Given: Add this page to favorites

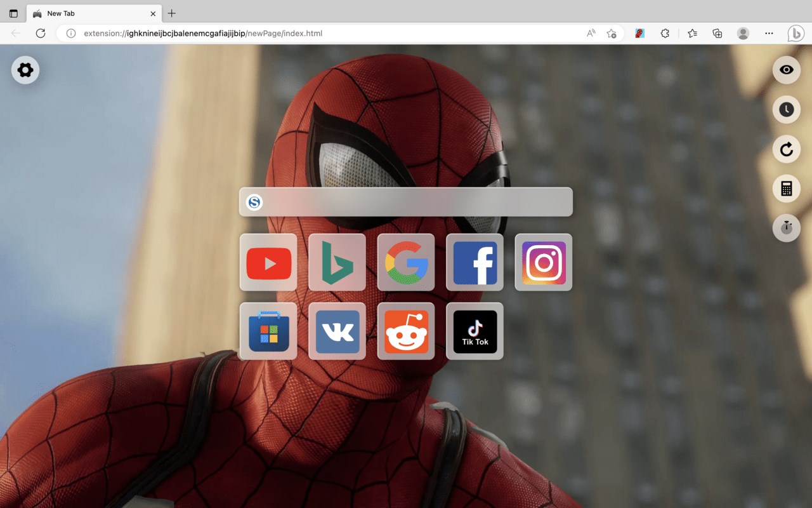Looking at the screenshot, I should click(x=611, y=33).
